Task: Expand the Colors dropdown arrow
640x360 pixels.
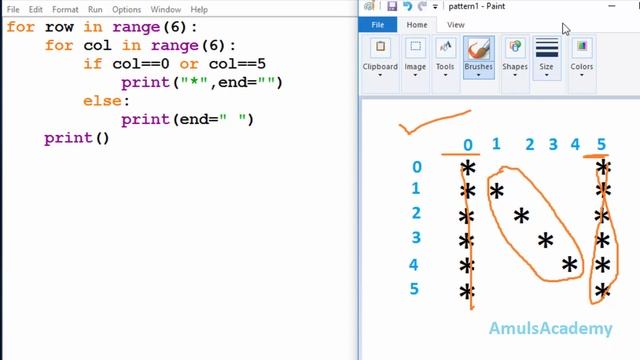Action: click(582, 75)
